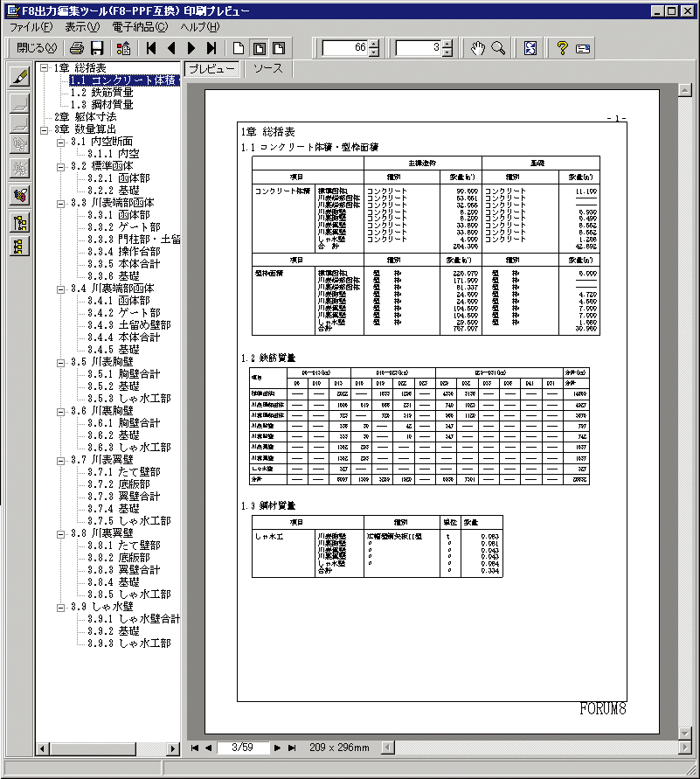This screenshot has height=779, width=700.
Task: Select the hand pan tool
Action: 477,48
